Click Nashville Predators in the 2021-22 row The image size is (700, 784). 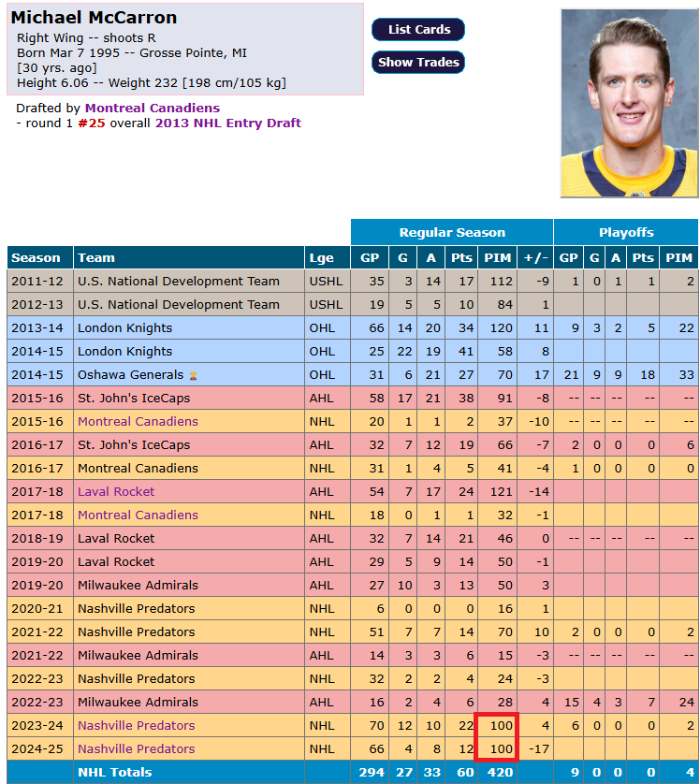point(136,632)
